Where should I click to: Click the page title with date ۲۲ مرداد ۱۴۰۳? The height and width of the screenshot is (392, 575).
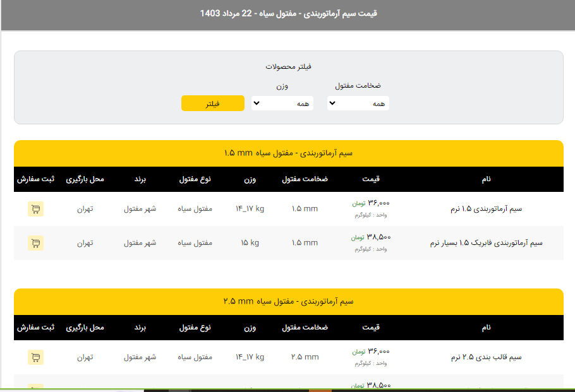pos(288,13)
